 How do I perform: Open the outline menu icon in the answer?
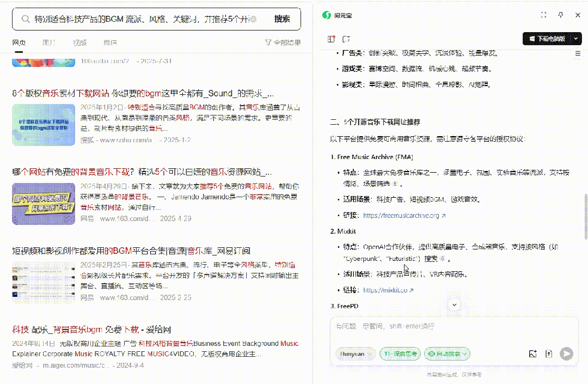click(578, 53)
